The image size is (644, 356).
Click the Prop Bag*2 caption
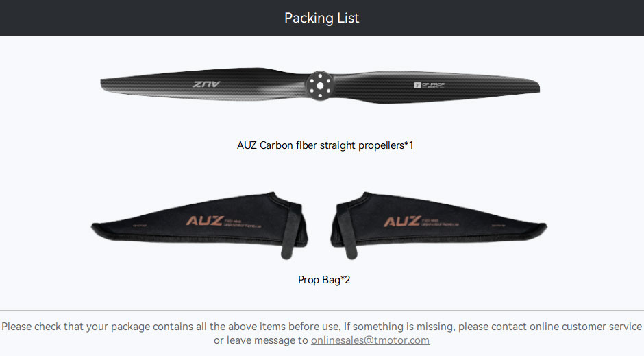[x=324, y=280]
